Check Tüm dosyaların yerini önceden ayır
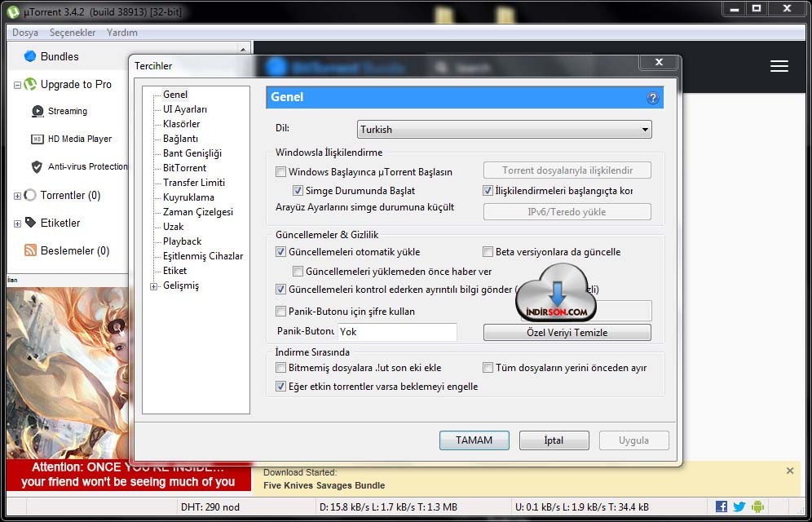Viewport: 812px width, 522px height. [x=488, y=368]
